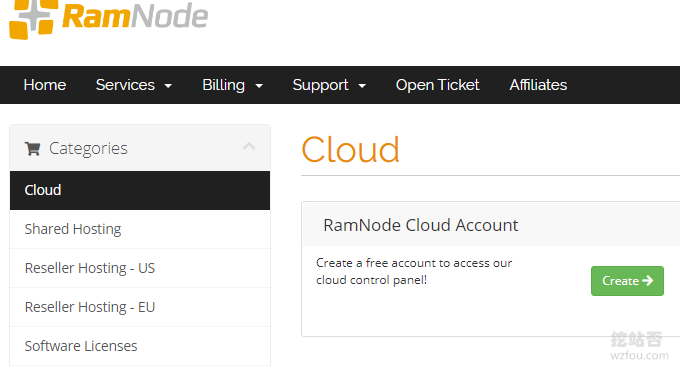Select the Shared Hosting category
This screenshot has width=680, height=366.
[140, 229]
